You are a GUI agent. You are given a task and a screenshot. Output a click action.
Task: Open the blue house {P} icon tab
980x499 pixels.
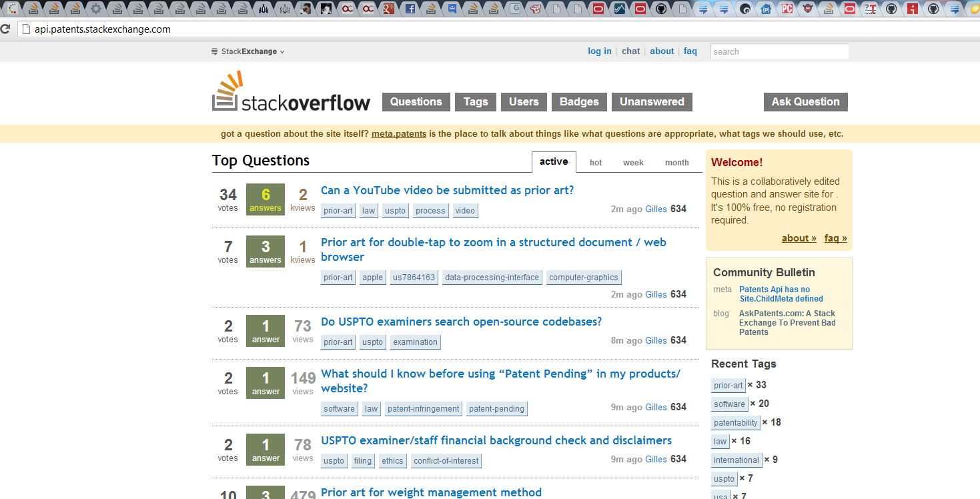pyautogui.click(x=766, y=9)
